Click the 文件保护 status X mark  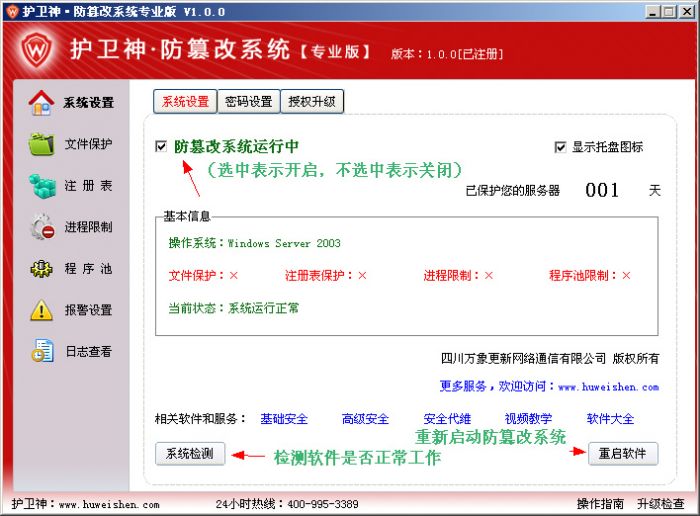click(x=233, y=276)
